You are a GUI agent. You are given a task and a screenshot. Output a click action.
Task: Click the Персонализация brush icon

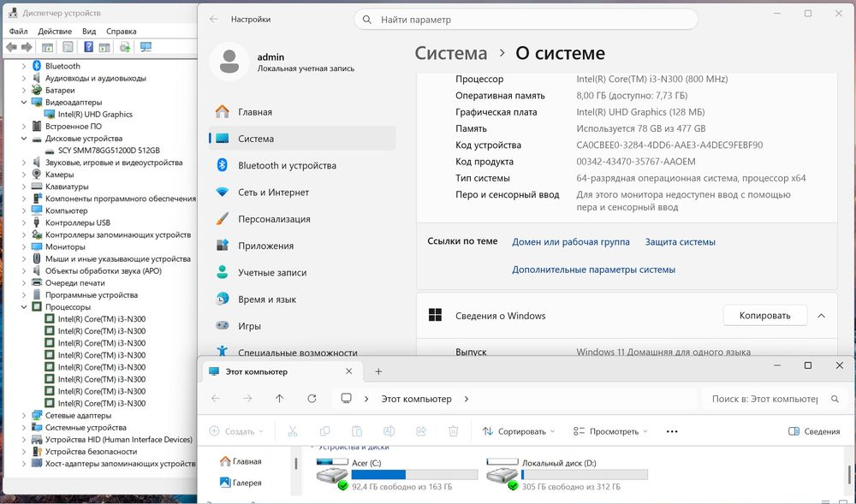coord(223,219)
